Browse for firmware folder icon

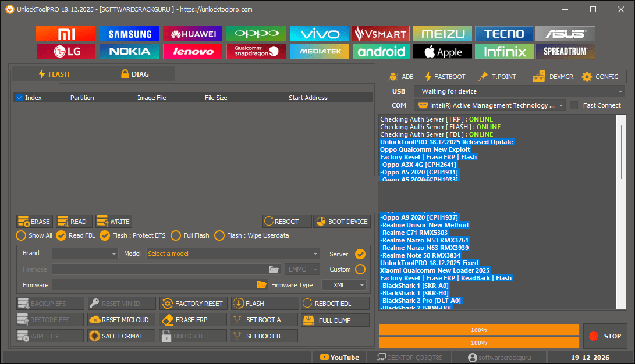pos(261,285)
